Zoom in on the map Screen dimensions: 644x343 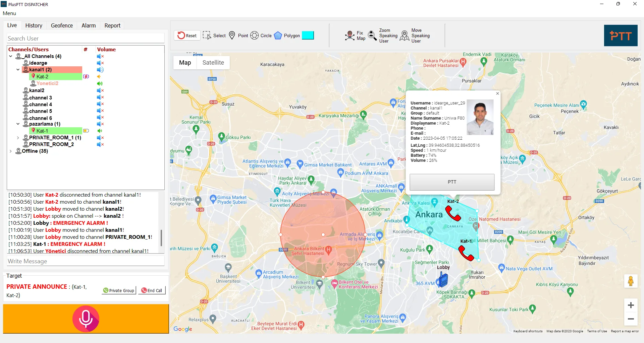[631, 305]
